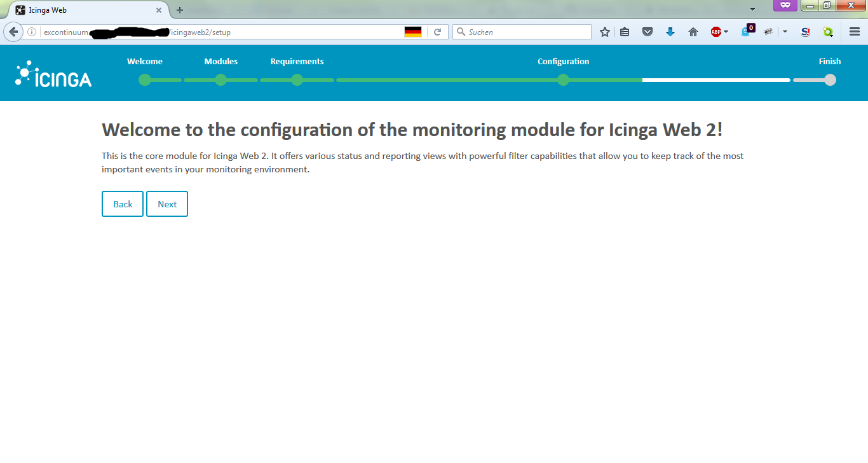868x463 pixels.
Task: Reload the page with the refresh icon
Action: coord(437,32)
